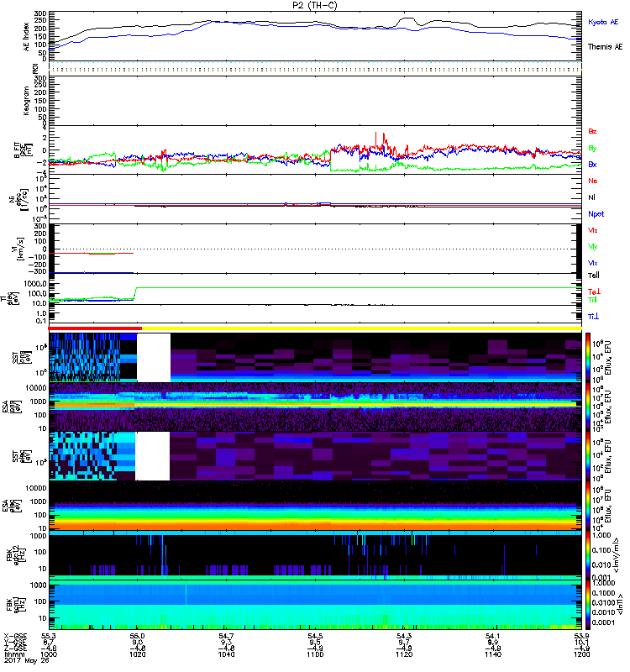Click the hhmm row label
Image resolution: width=630 pixels, height=672 pixels.
point(13,654)
